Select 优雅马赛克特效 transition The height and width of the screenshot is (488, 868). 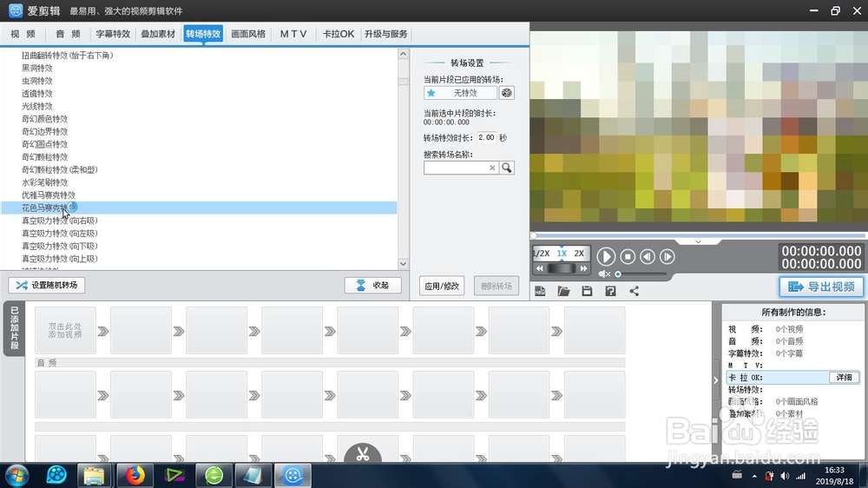click(48, 195)
